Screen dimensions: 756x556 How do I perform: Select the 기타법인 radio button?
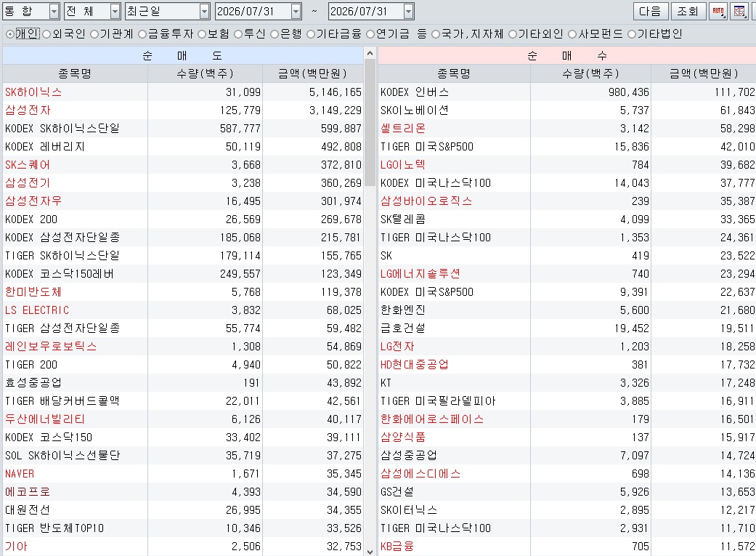pos(632,34)
